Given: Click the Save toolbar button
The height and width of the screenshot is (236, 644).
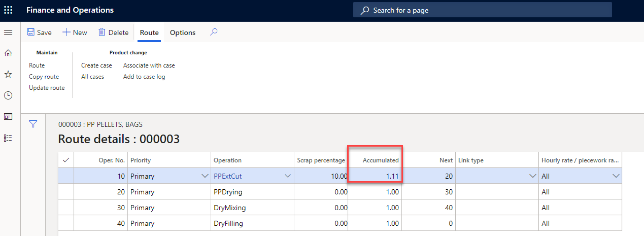Looking at the screenshot, I should 39,33.
